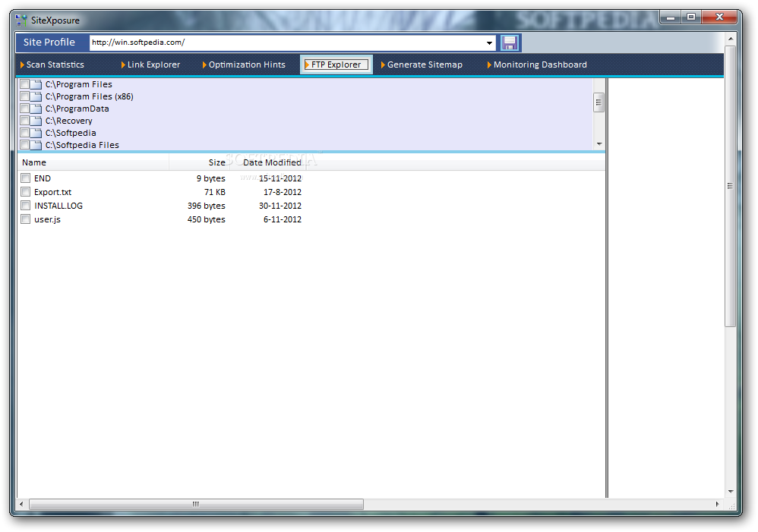The image size is (758, 532).
Task: Click horizontal scrollbar left arrow
Action: [x=21, y=504]
